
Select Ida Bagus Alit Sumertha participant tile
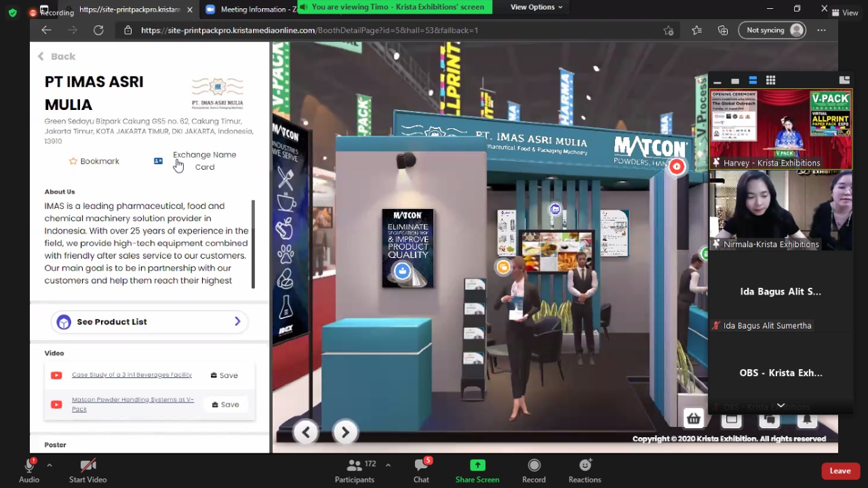point(781,292)
